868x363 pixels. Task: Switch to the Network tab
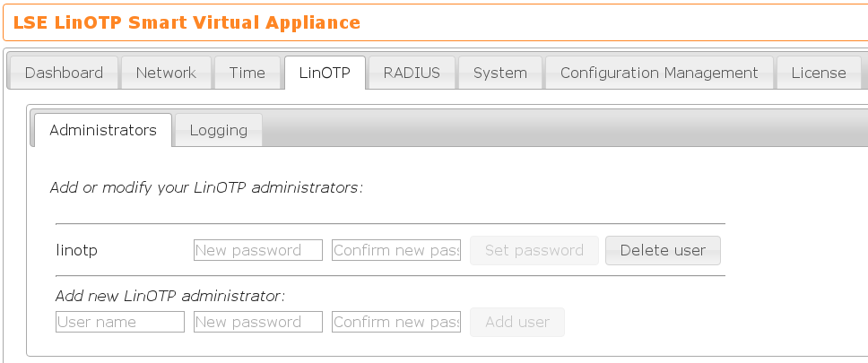coord(166,73)
